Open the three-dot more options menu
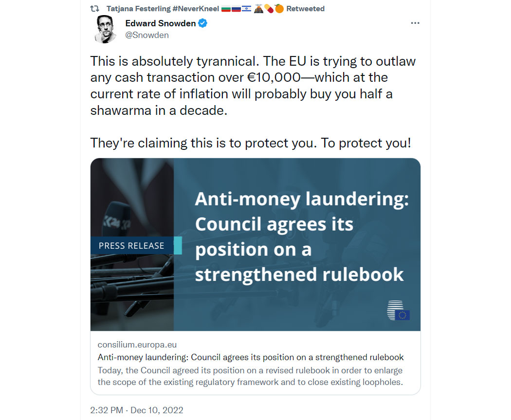This screenshot has height=420, width=511. click(415, 23)
